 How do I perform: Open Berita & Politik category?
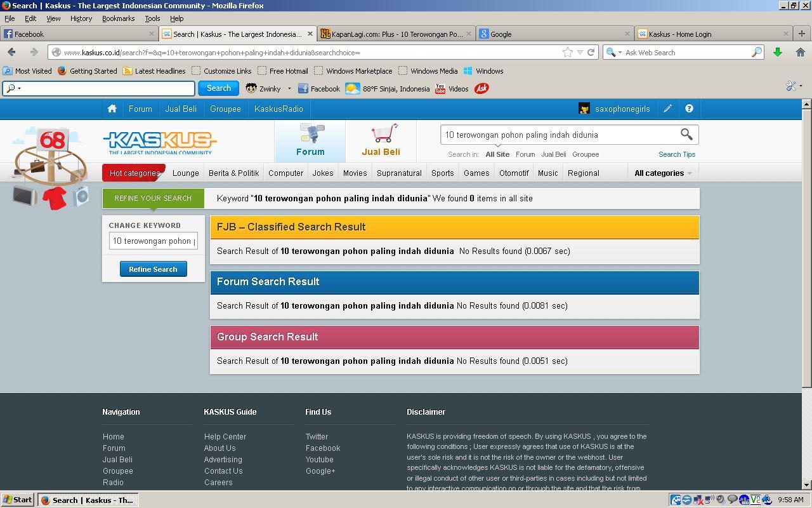point(233,173)
